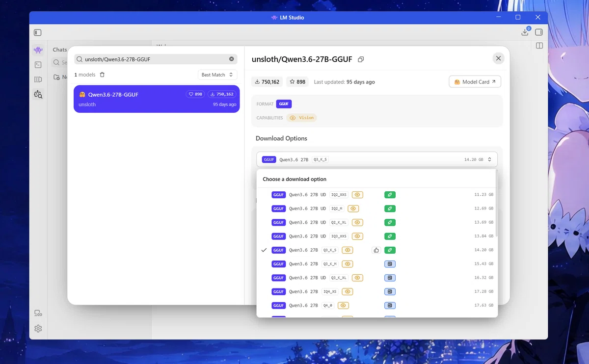Click the vision eye icon in Q3_K_M row
This screenshot has height=364, width=589.
pos(348,264)
